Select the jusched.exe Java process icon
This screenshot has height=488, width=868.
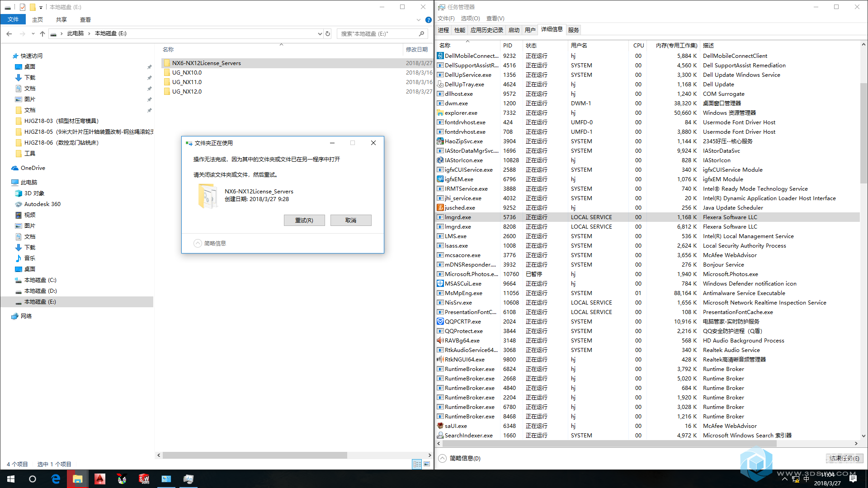[x=440, y=208]
